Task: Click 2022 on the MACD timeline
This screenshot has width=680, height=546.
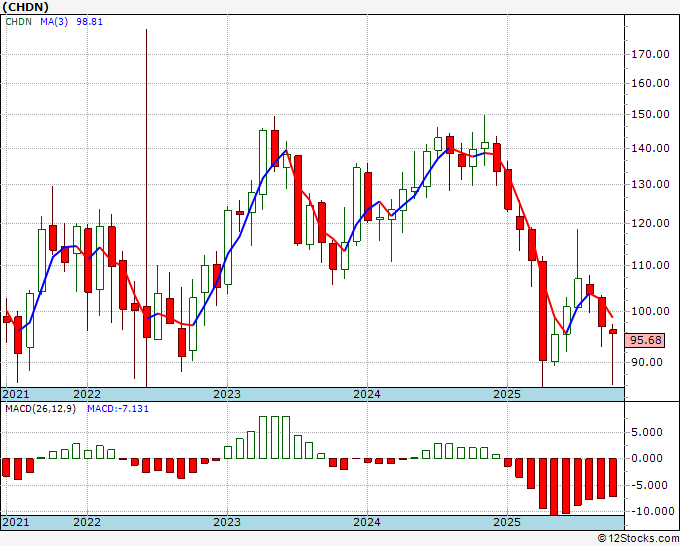Action: tap(87, 522)
